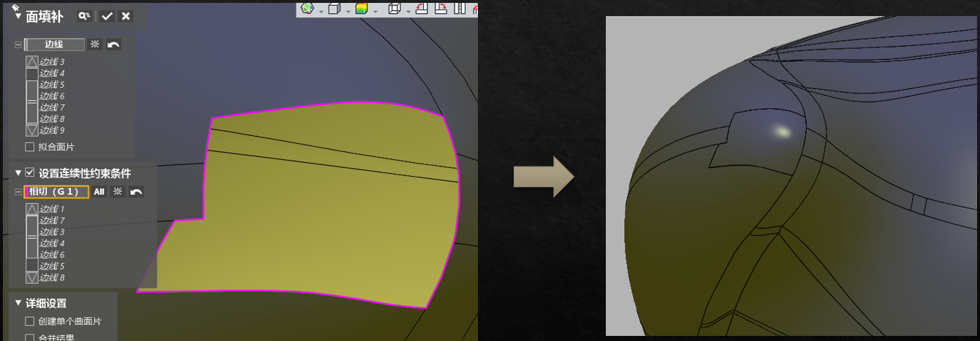Click the up arrow of the constraint list scrollbar
Screen dimensions: 980x341
[x=31, y=210]
